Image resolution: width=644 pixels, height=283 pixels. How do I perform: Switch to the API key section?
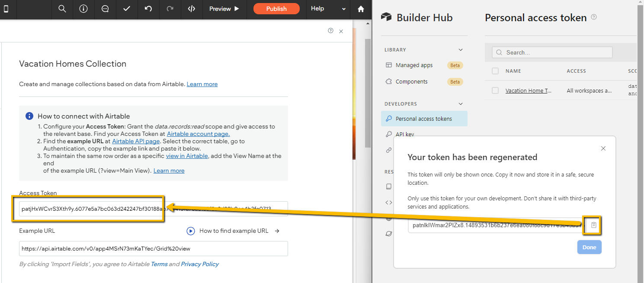click(405, 134)
